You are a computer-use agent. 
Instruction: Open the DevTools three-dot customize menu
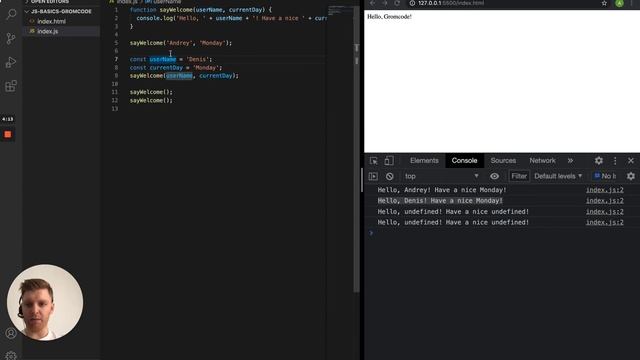pyautogui.click(x=615, y=161)
